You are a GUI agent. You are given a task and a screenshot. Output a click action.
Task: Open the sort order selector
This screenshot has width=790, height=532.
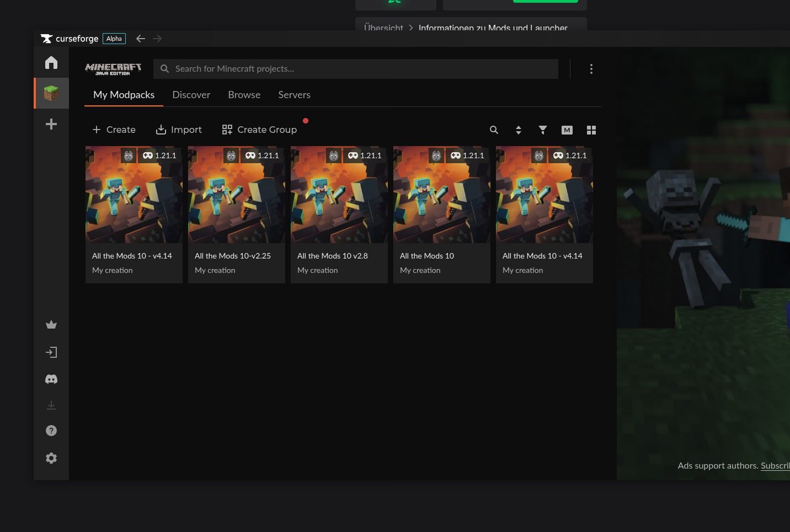pyautogui.click(x=518, y=130)
